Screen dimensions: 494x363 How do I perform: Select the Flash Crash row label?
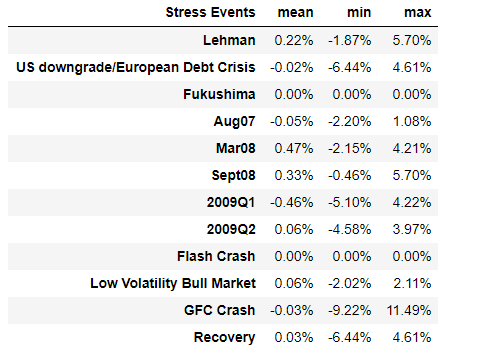(216, 256)
